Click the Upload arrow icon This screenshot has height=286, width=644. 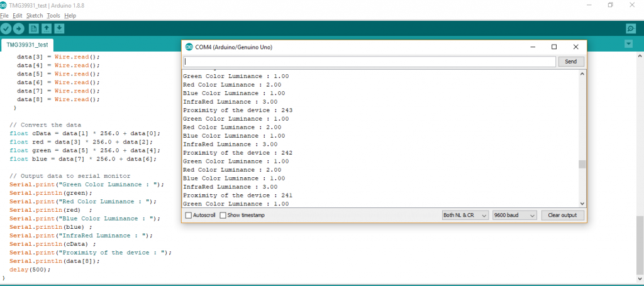point(19,28)
